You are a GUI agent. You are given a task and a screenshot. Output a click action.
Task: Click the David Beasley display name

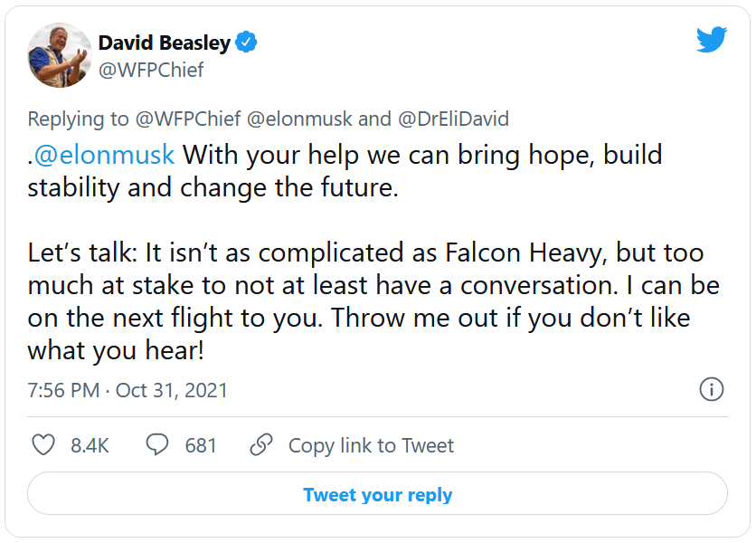pyautogui.click(x=164, y=43)
